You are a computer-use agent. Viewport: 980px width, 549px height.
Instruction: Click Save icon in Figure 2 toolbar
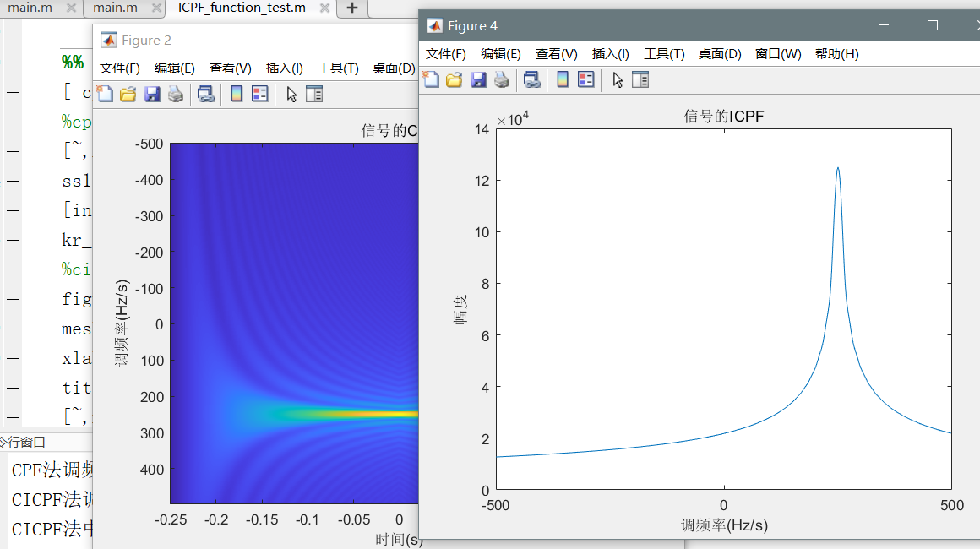[x=152, y=95]
